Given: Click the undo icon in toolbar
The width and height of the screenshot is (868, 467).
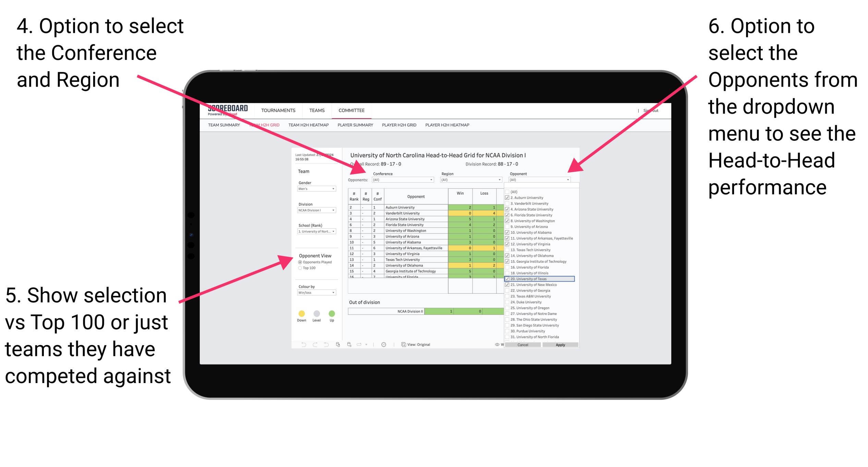Looking at the screenshot, I should coord(303,344).
